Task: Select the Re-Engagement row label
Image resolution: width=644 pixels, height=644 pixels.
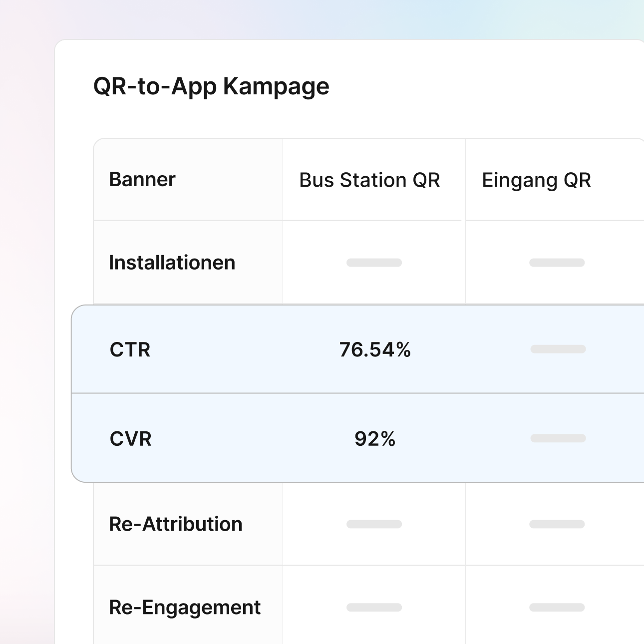Action: point(185,608)
